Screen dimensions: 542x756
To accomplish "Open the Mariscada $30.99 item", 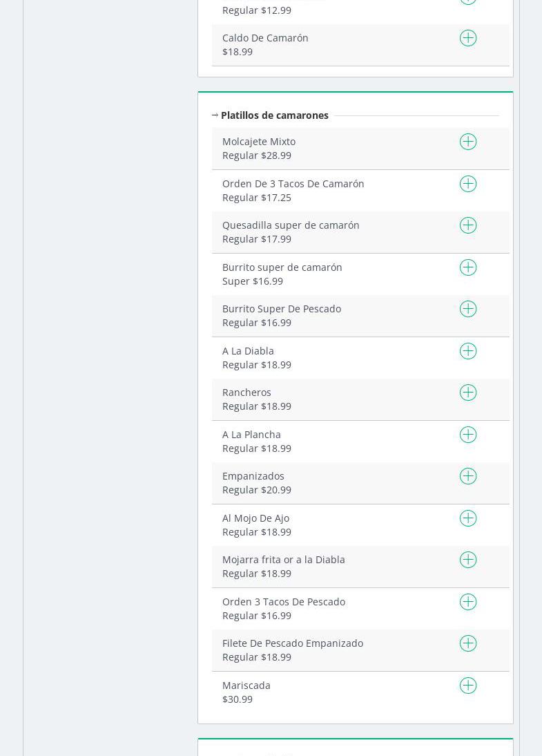I will [x=246, y=692].
